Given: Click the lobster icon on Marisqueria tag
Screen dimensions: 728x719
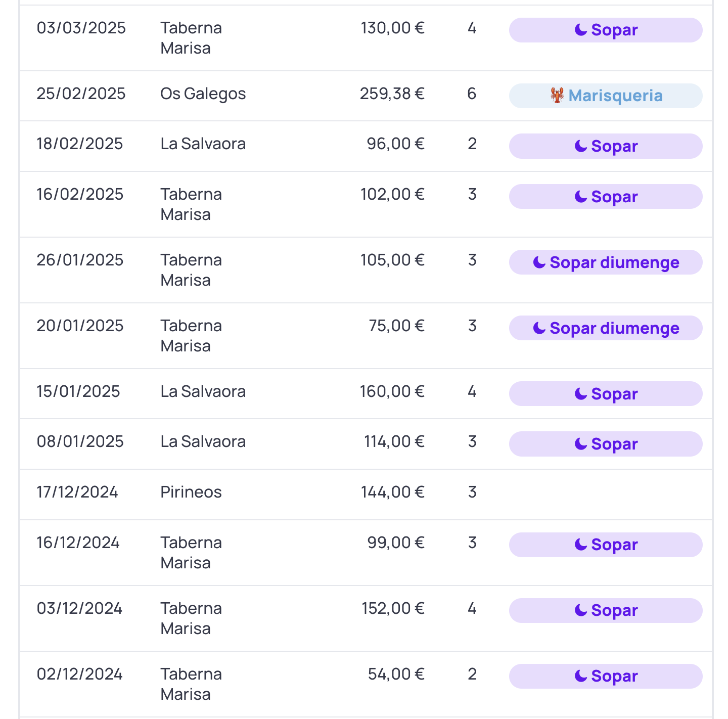Looking at the screenshot, I should [557, 95].
